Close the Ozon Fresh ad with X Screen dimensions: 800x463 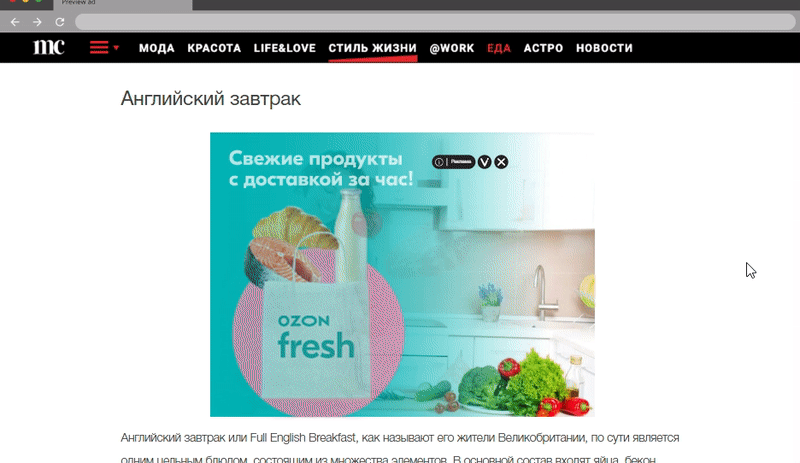tap(502, 162)
